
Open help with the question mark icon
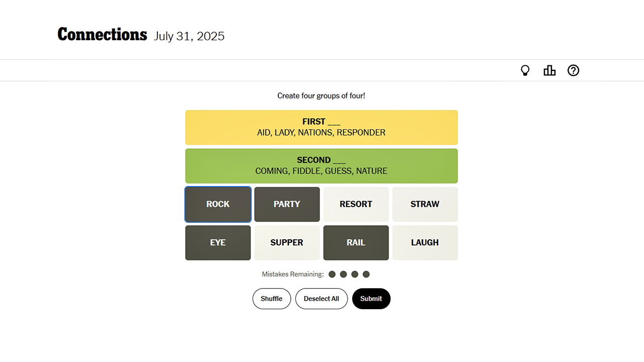pyautogui.click(x=573, y=70)
